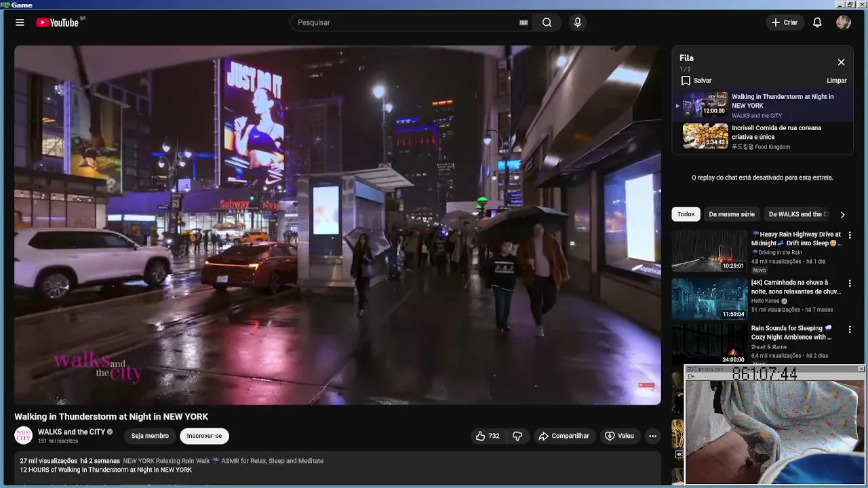
Task: Click the Novo badge under Heavy Rain video
Action: point(759,270)
